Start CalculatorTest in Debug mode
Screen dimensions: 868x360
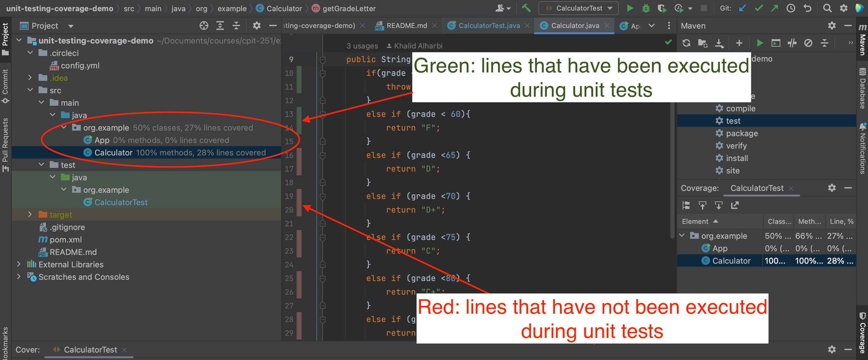click(x=646, y=8)
